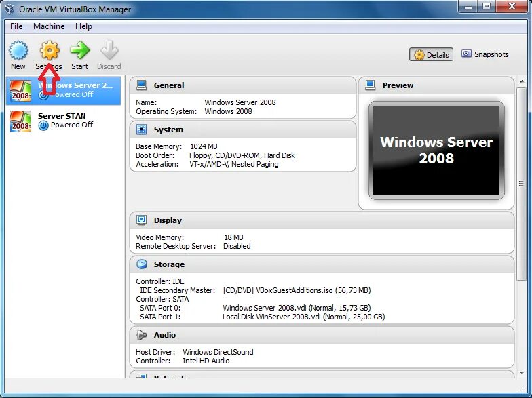This screenshot has width=532, height=398.
Task: Click the Windows Server 2008.vdi entry
Action: click(297, 308)
